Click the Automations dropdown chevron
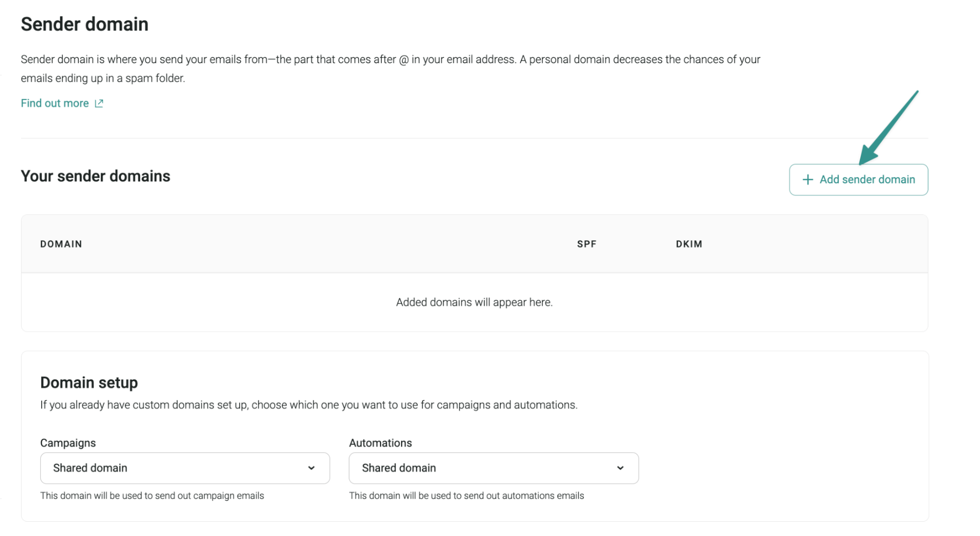980x536 pixels. point(621,468)
